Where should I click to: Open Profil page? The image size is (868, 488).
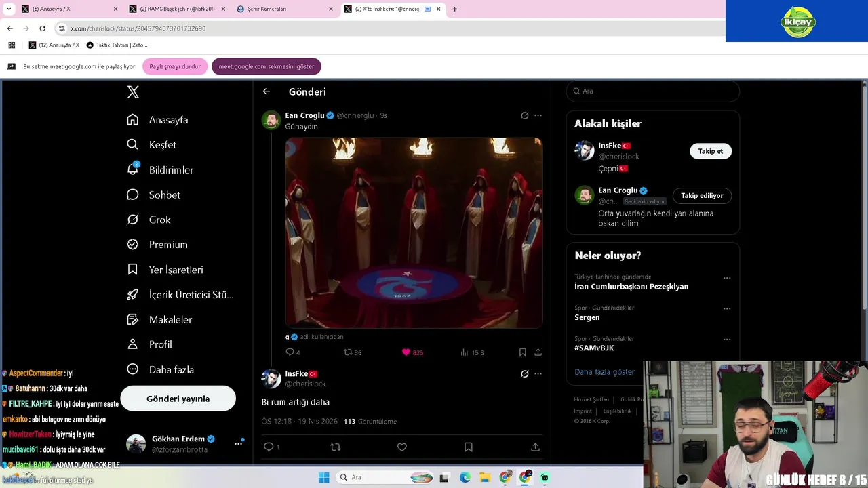point(149,344)
